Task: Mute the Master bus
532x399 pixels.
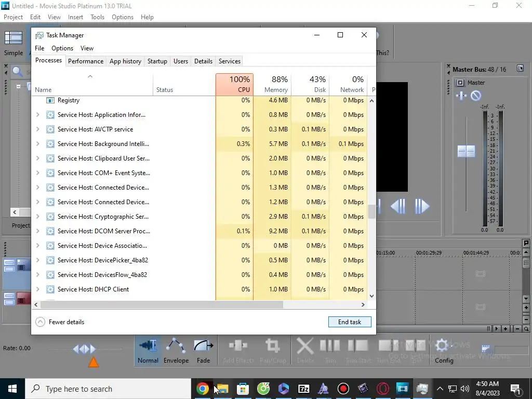Action: pyautogui.click(x=476, y=96)
